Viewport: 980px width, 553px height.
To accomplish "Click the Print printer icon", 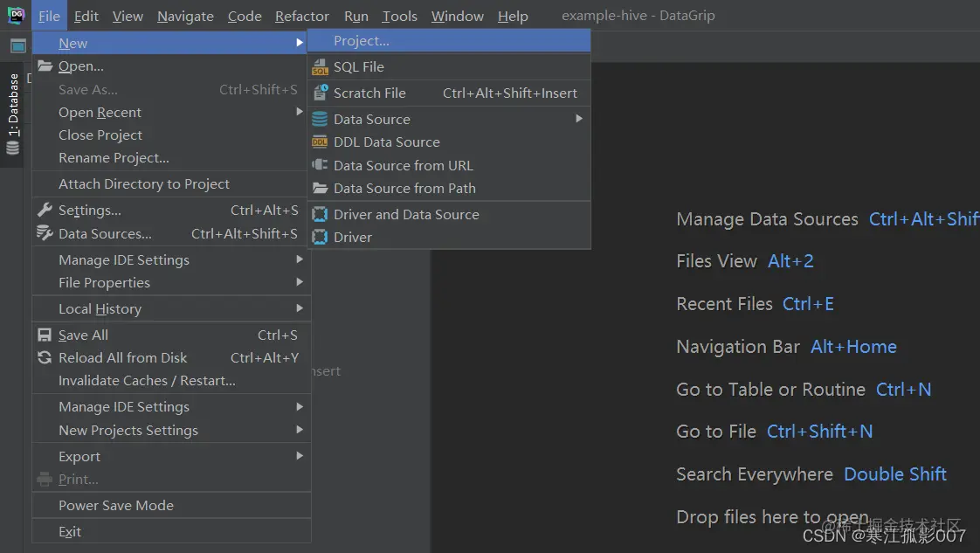I will [45, 480].
